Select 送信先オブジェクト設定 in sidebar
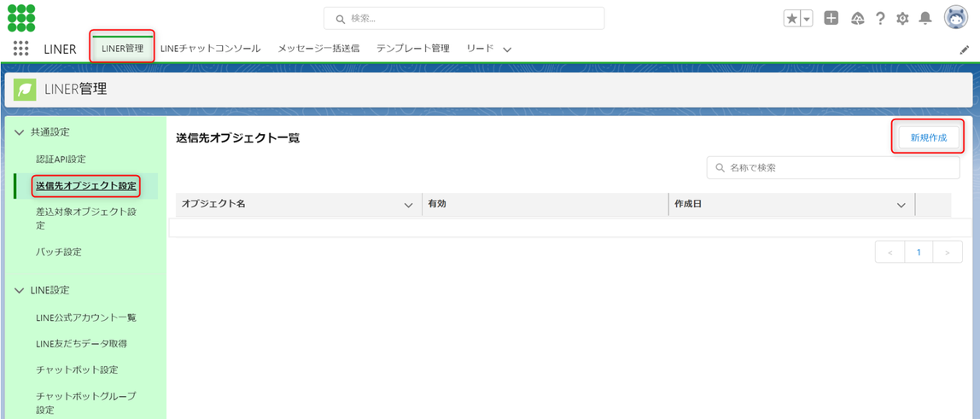This screenshot has height=419, width=980. coord(85,185)
